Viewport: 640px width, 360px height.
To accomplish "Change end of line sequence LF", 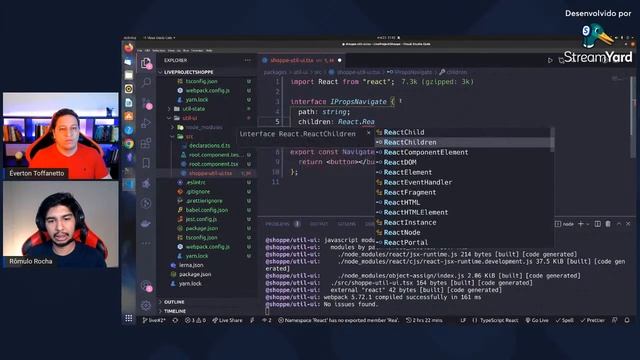I will [463, 320].
